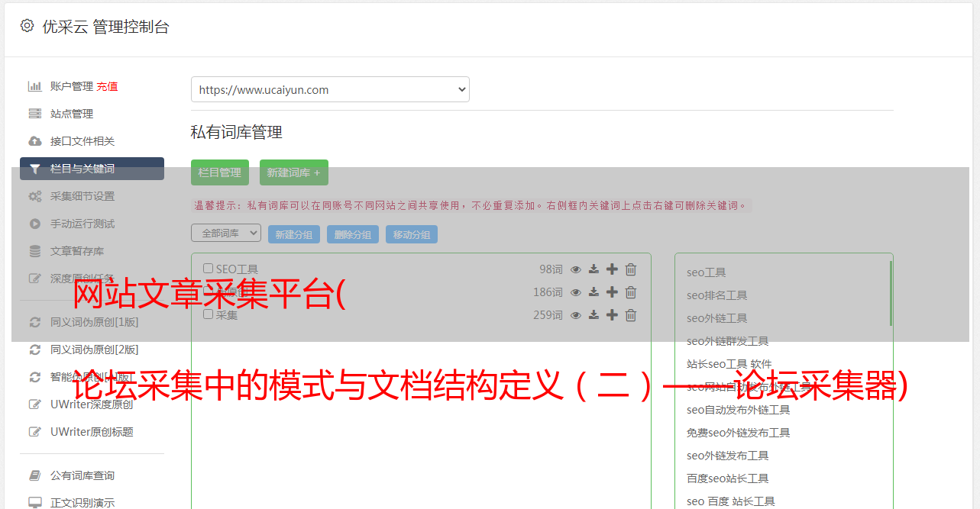
Task: Click keyword 'seo外链工具' in the list
Action: (x=717, y=318)
